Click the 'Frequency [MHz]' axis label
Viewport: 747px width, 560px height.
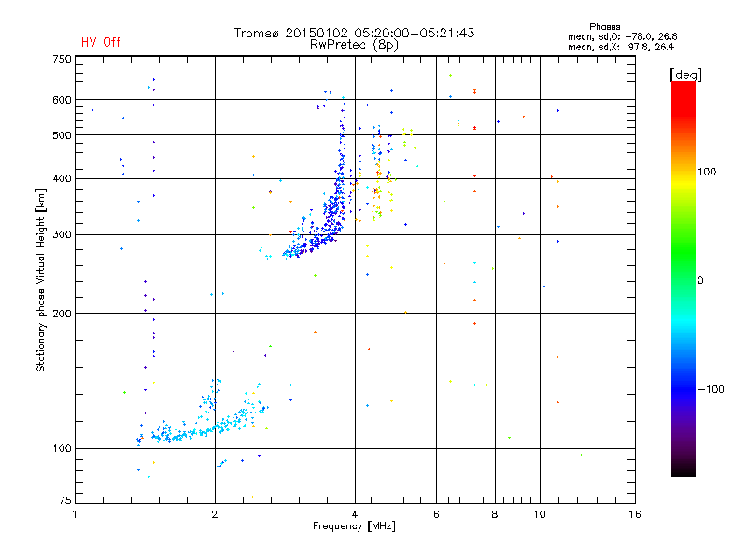pyautogui.click(x=354, y=526)
